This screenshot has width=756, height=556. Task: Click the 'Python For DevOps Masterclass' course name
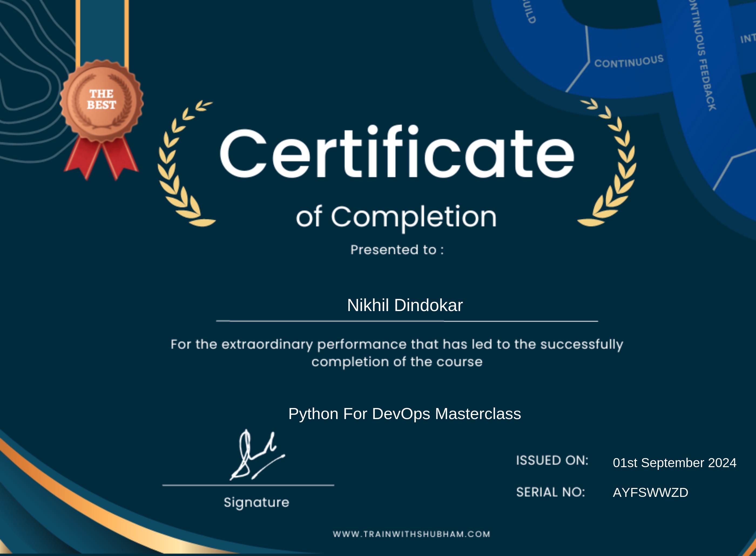(404, 414)
